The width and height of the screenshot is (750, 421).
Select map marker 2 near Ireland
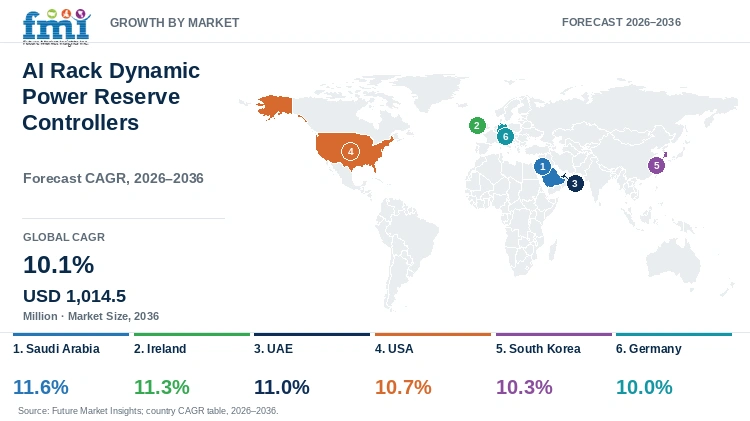(x=477, y=125)
